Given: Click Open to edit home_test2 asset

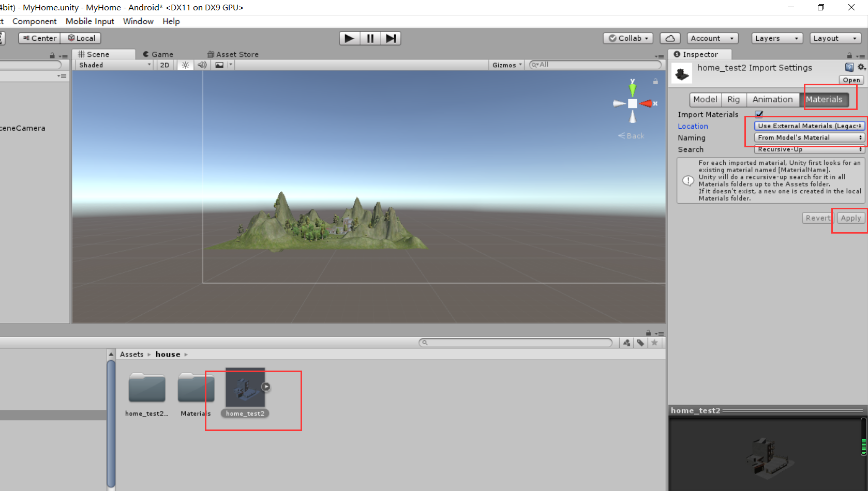Looking at the screenshot, I should click(851, 80).
